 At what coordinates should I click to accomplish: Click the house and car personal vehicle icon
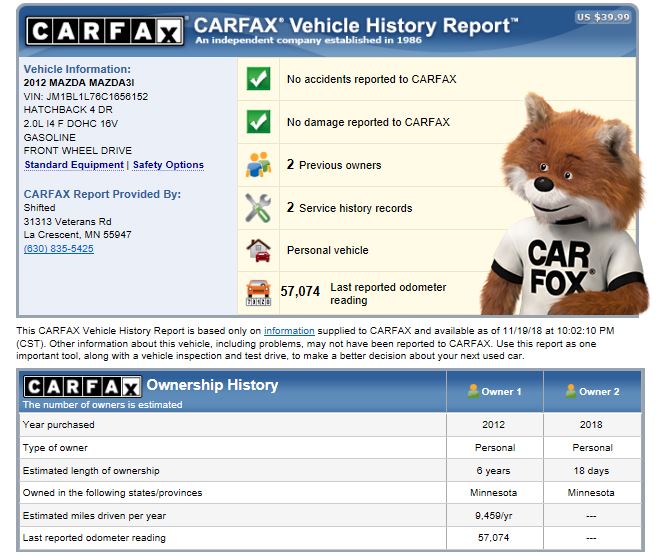click(x=258, y=250)
